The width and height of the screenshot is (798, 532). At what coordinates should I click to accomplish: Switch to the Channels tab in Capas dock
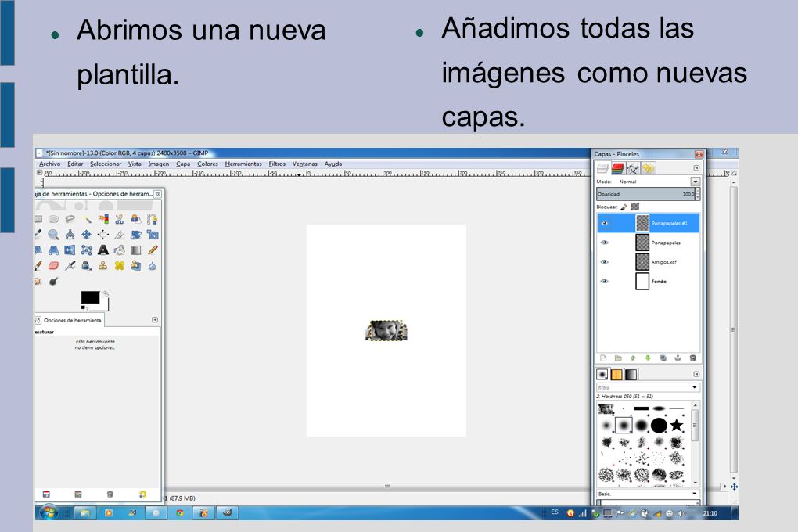pyautogui.click(x=618, y=168)
